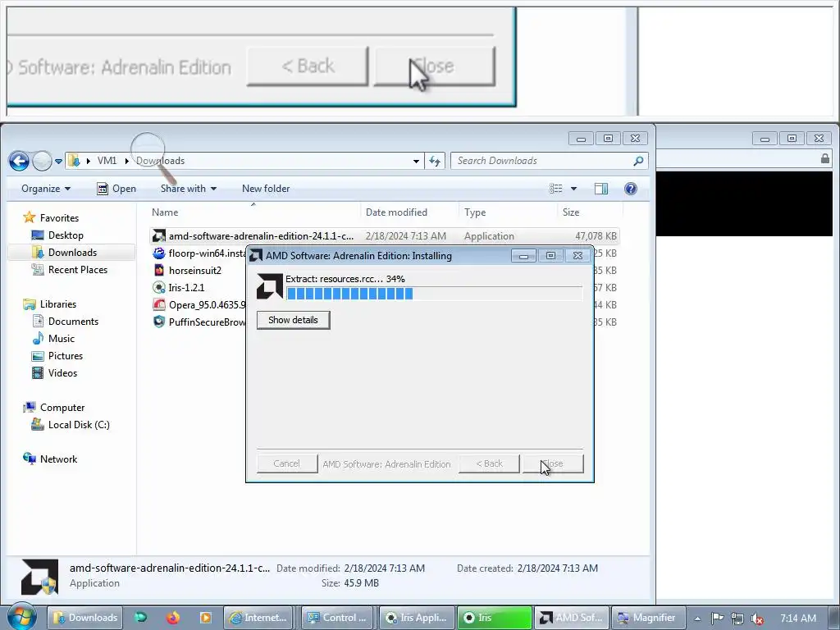Select Local Disk (C:)
Image resolution: width=840 pixels, height=630 pixels.
(x=71, y=425)
